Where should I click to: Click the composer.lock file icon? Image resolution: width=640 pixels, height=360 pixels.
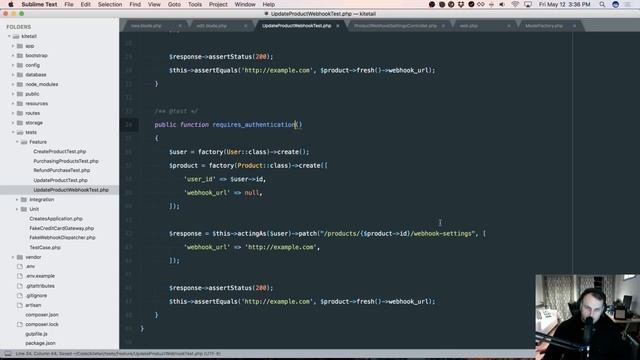pos(20,324)
